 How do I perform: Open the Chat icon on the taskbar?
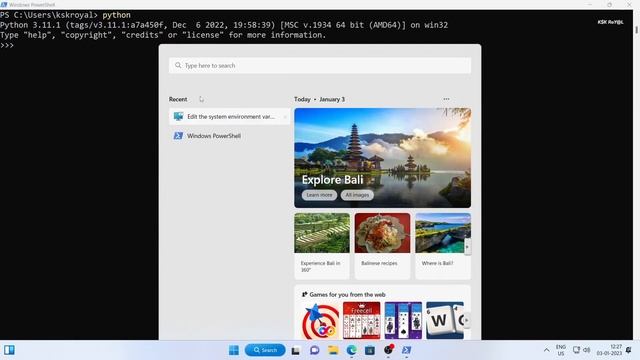[314, 350]
